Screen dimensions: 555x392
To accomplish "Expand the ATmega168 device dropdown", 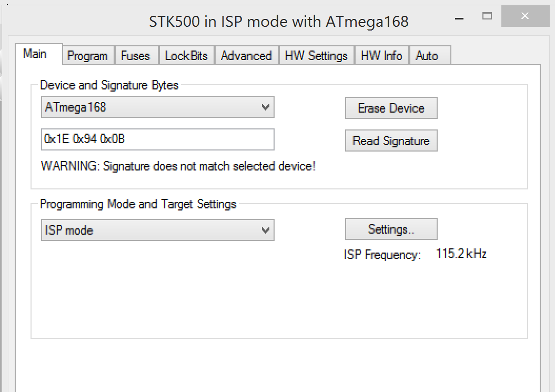I will coord(158,107).
